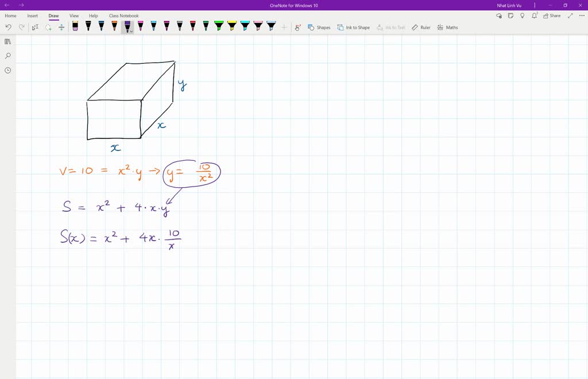Expand options for more pens with the plus
Image resolution: width=588 pixels, height=379 pixels.
point(283,27)
